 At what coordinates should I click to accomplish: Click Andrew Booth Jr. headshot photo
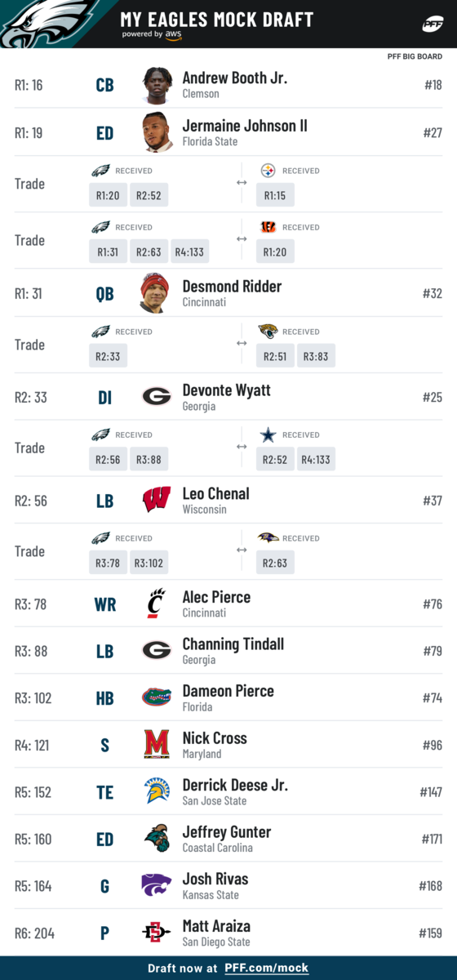click(x=157, y=84)
